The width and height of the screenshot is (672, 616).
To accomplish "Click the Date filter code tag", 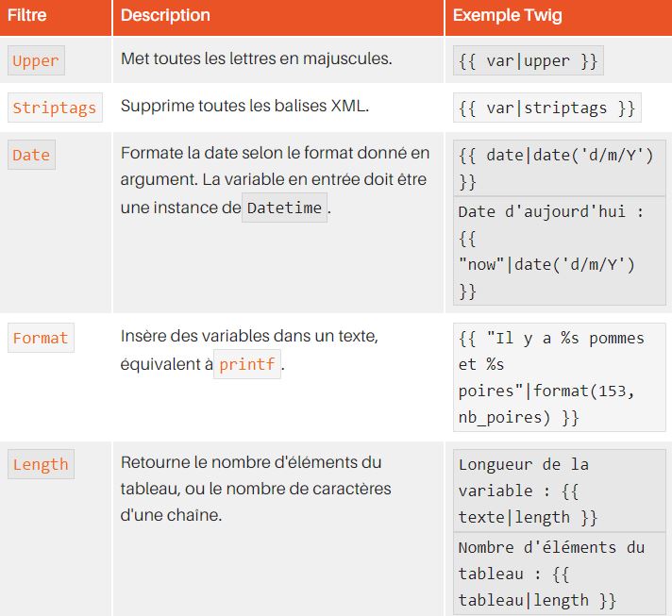I will [31, 156].
